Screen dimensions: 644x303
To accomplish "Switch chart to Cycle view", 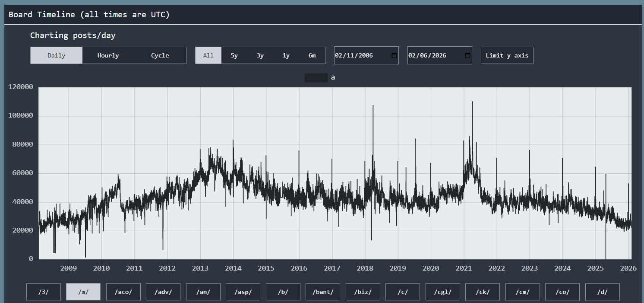I will [x=160, y=55].
